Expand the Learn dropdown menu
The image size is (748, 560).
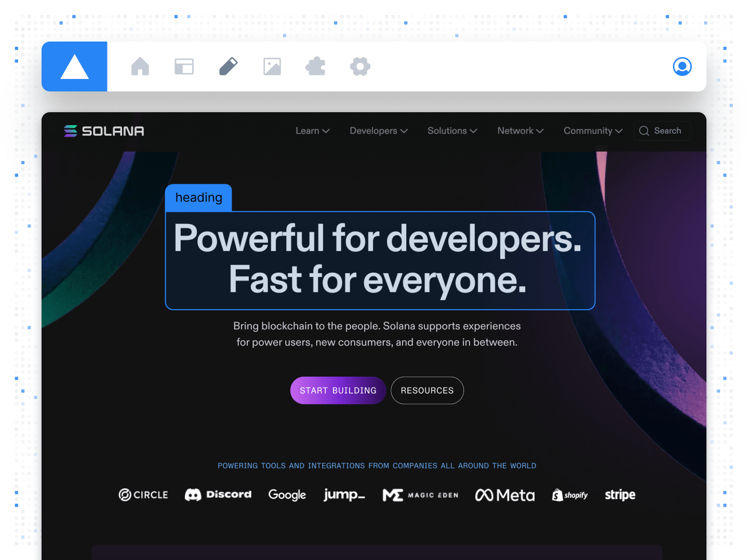pyautogui.click(x=312, y=131)
